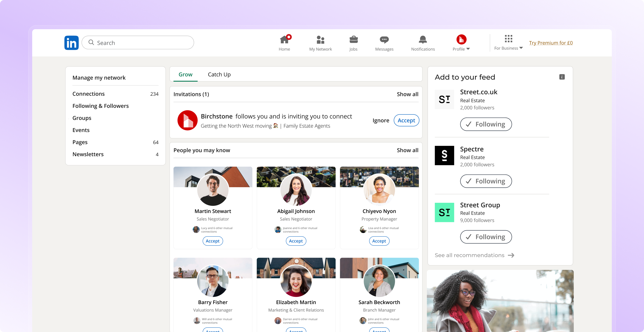Image resolution: width=644 pixels, height=332 pixels.
Task: Toggle Following for Street Group
Action: (486, 237)
